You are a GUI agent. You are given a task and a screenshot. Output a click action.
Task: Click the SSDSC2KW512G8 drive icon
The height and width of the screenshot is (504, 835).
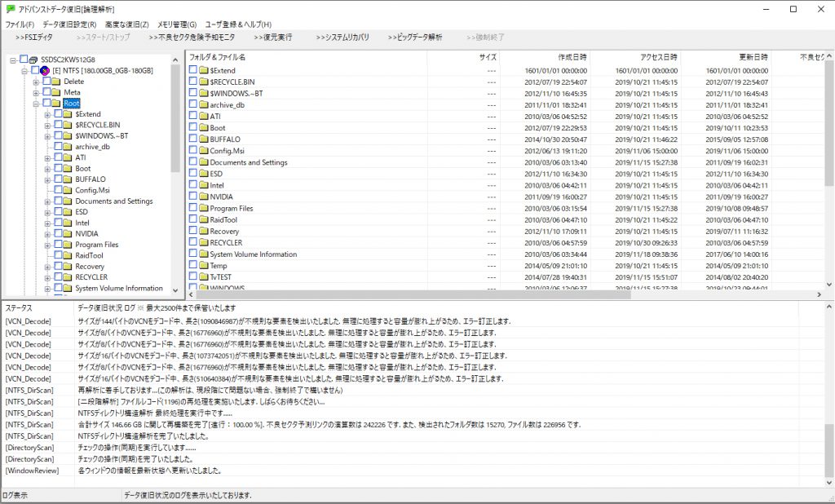(x=33, y=60)
